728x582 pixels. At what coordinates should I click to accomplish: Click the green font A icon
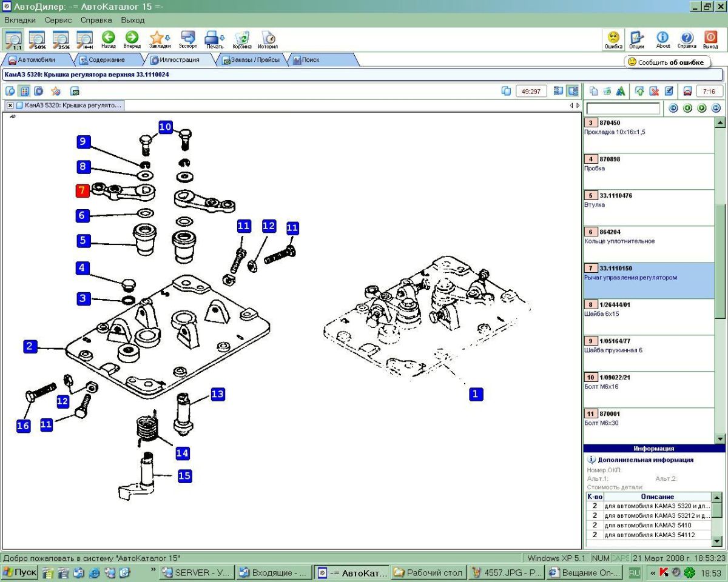[x=621, y=91]
